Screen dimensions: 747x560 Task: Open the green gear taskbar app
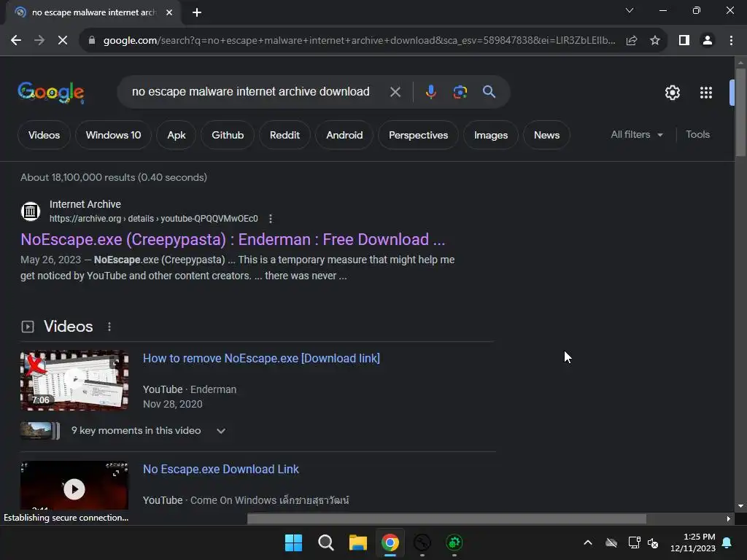tap(454, 542)
